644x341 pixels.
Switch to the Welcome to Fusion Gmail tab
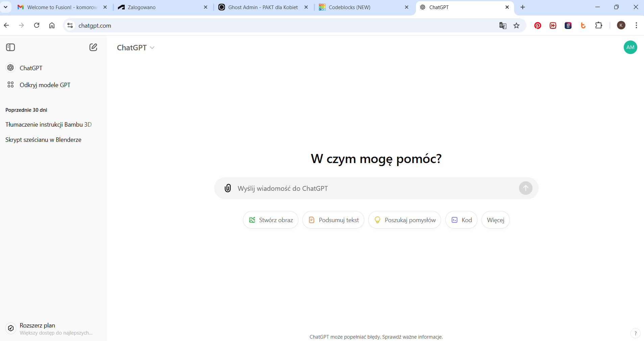pos(62,7)
